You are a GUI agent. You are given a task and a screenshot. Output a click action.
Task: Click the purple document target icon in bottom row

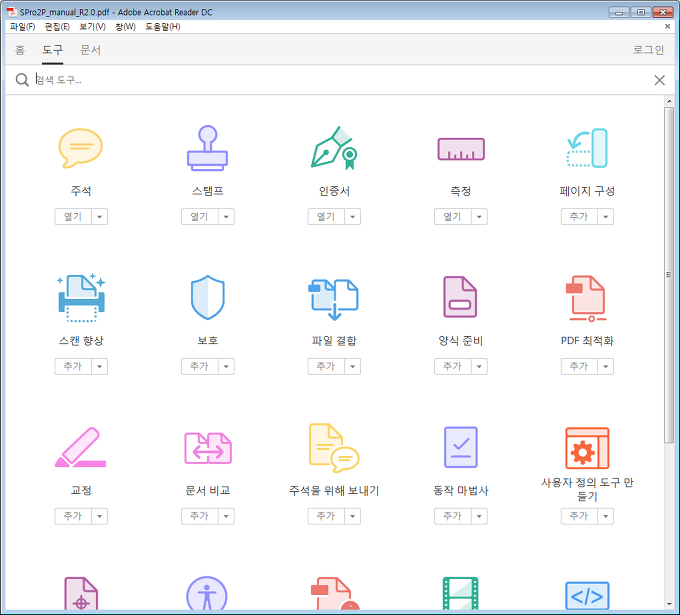(81, 593)
